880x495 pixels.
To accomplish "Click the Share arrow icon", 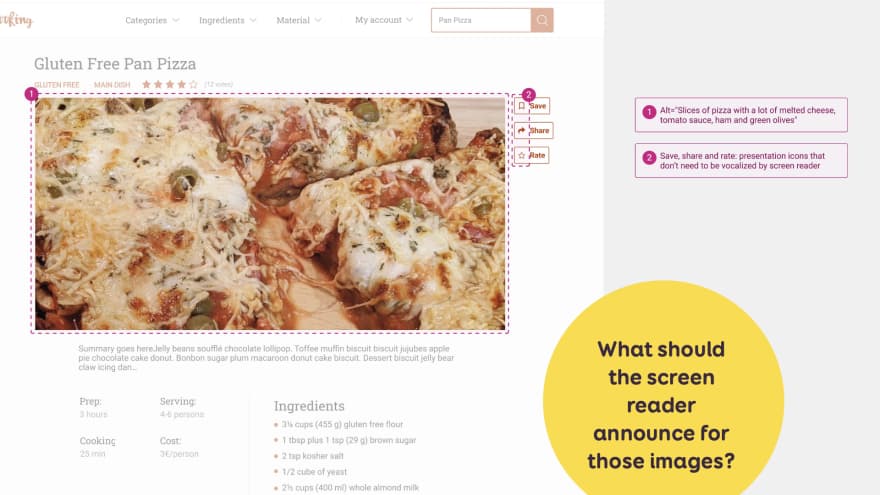I will pos(521,130).
